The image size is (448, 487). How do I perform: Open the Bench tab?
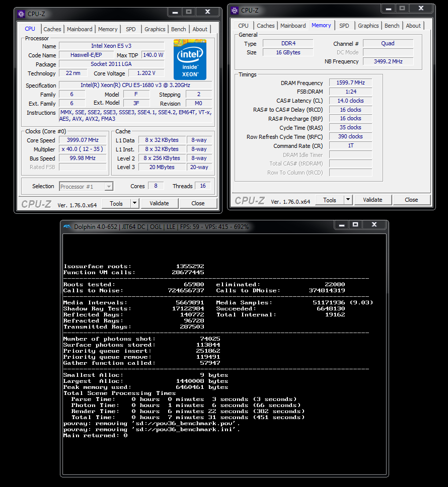pos(178,29)
